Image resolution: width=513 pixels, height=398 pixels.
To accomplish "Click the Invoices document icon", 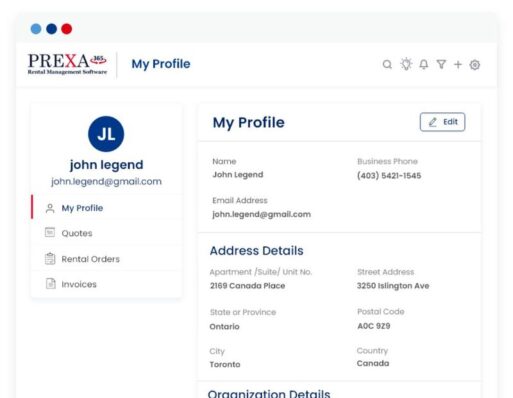I will pos(50,284).
